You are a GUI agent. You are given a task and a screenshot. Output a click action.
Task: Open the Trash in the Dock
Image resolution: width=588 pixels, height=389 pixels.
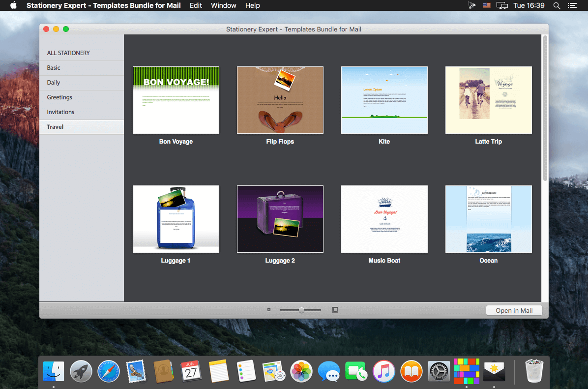(534, 371)
